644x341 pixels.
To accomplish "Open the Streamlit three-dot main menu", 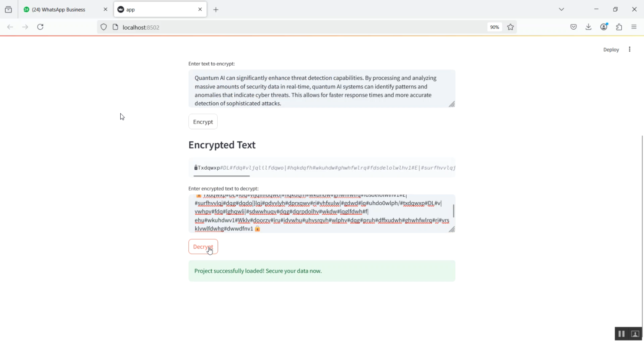I will (629, 49).
